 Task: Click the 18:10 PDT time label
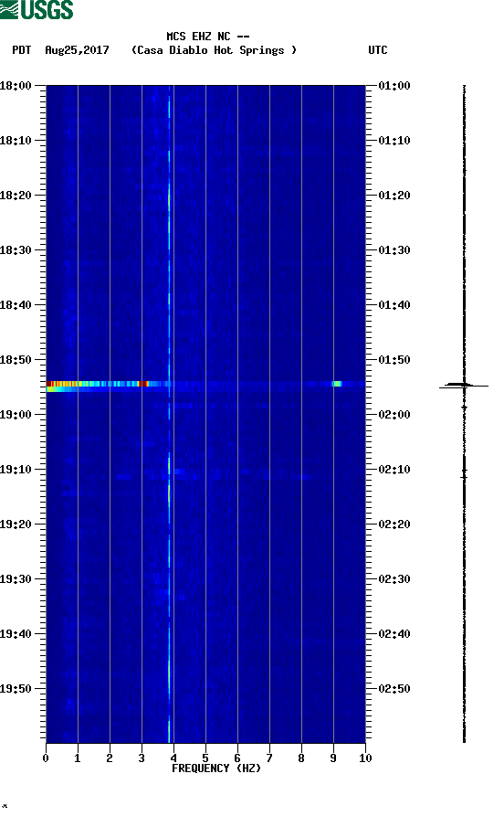coord(16,141)
